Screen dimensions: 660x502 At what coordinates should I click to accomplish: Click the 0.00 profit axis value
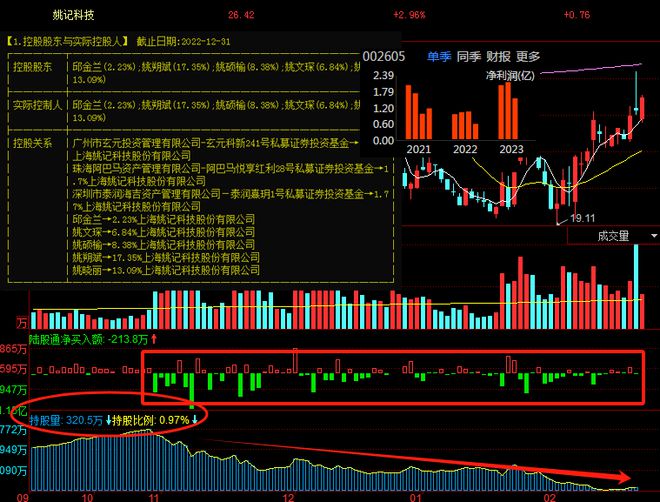383,141
